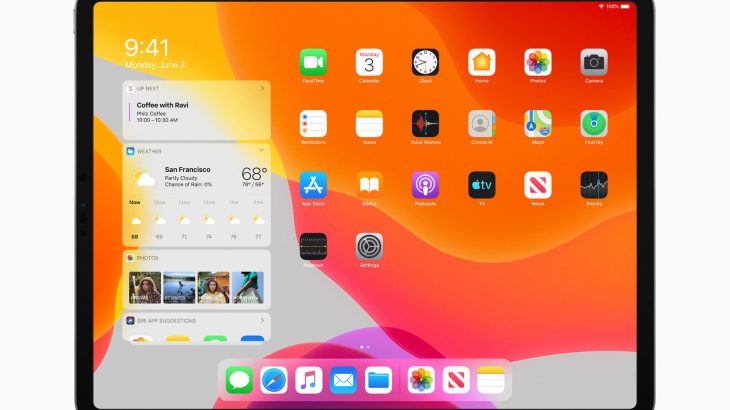
Task: Tap the home screen page indicator dots
Action: click(365, 347)
